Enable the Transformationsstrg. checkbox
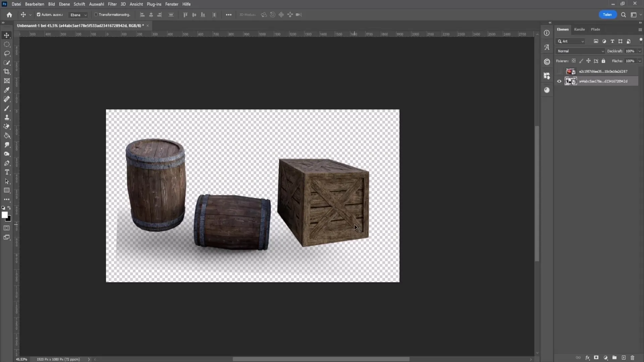 pos(96,15)
